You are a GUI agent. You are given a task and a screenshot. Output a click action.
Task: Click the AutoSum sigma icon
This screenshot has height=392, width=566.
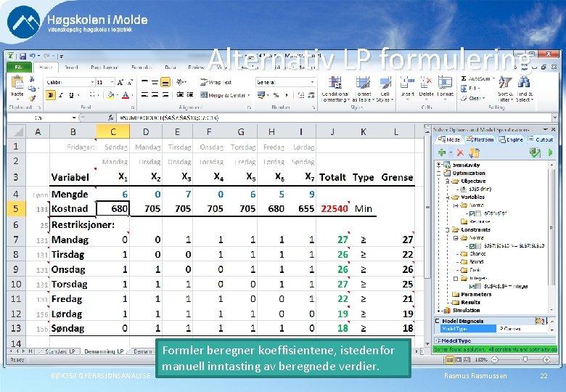click(464, 78)
